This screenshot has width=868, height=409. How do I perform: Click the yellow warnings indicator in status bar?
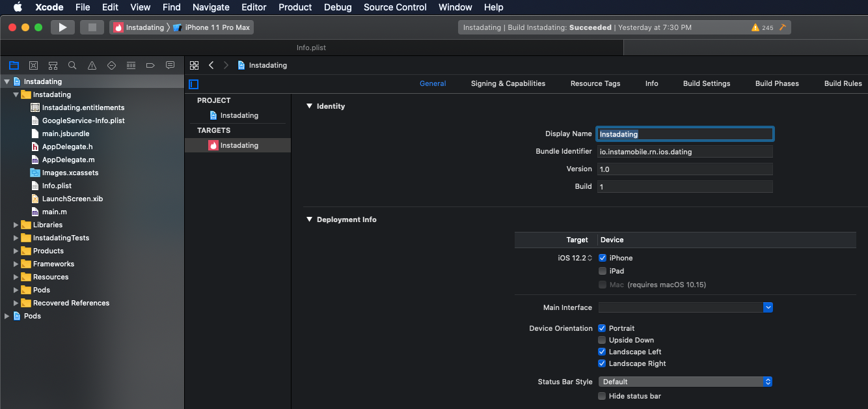click(762, 28)
